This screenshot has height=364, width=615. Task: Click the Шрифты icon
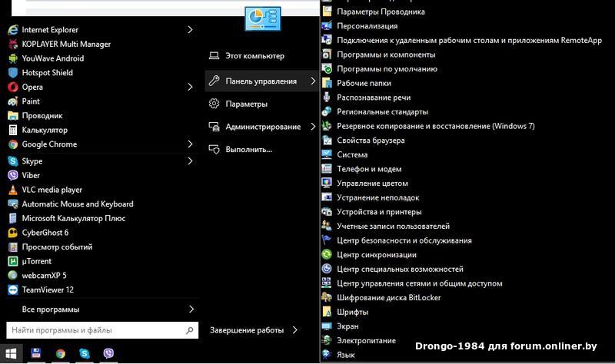click(327, 312)
